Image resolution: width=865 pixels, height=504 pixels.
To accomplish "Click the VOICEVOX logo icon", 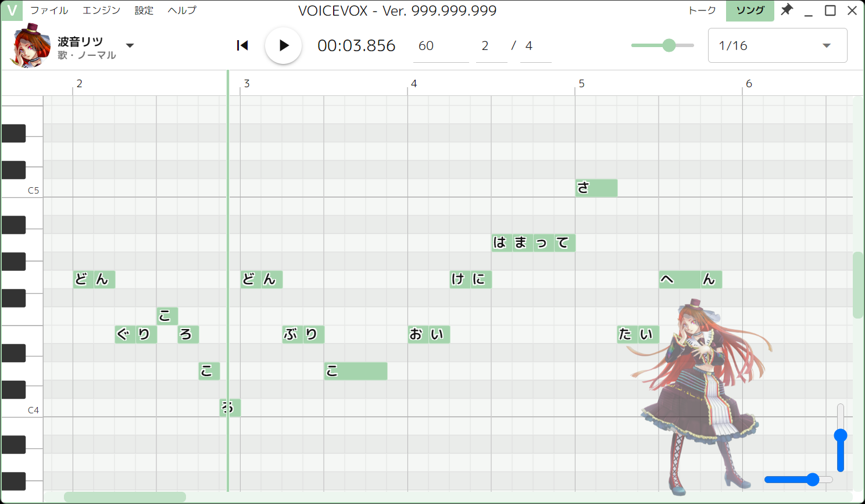I will [x=12, y=10].
